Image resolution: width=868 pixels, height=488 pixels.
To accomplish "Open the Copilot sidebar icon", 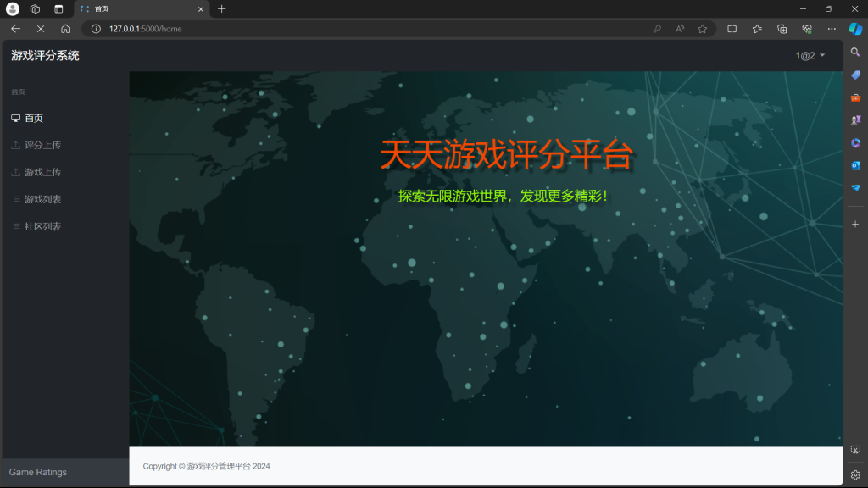I will (855, 29).
